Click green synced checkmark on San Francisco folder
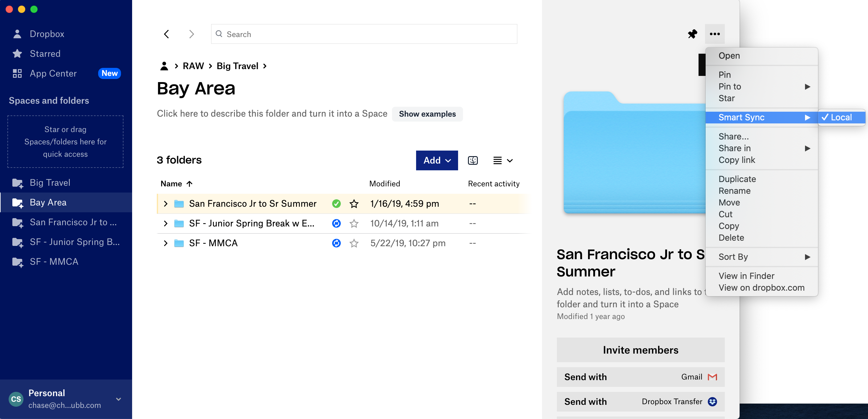Viewport: 868px width, 419px height. [x=336, y=203]
